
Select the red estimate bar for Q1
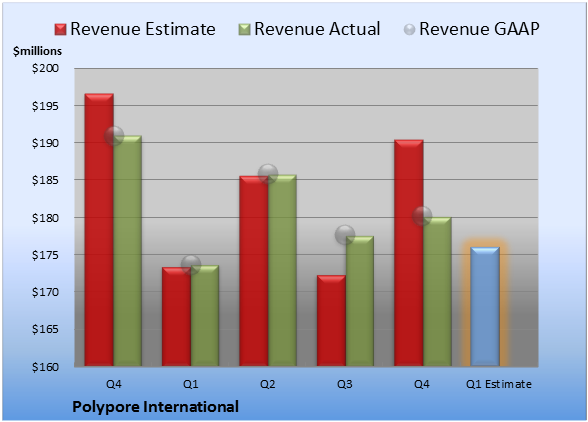pos(176,317)
